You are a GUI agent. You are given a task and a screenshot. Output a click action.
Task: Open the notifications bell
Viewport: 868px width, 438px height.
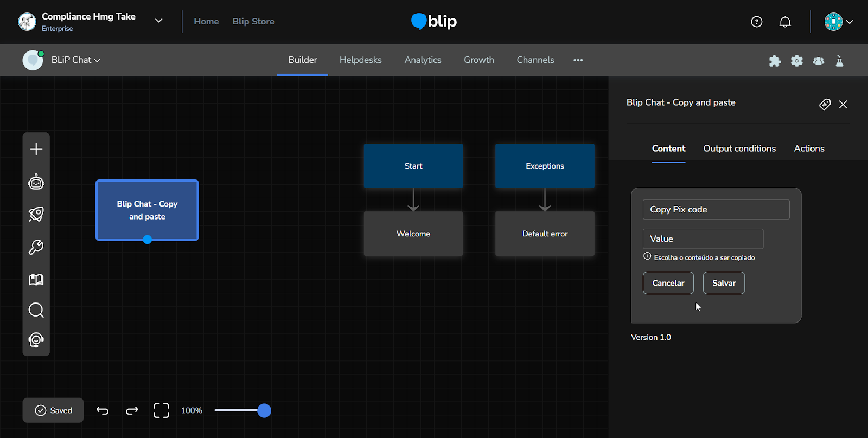point(785,22)
